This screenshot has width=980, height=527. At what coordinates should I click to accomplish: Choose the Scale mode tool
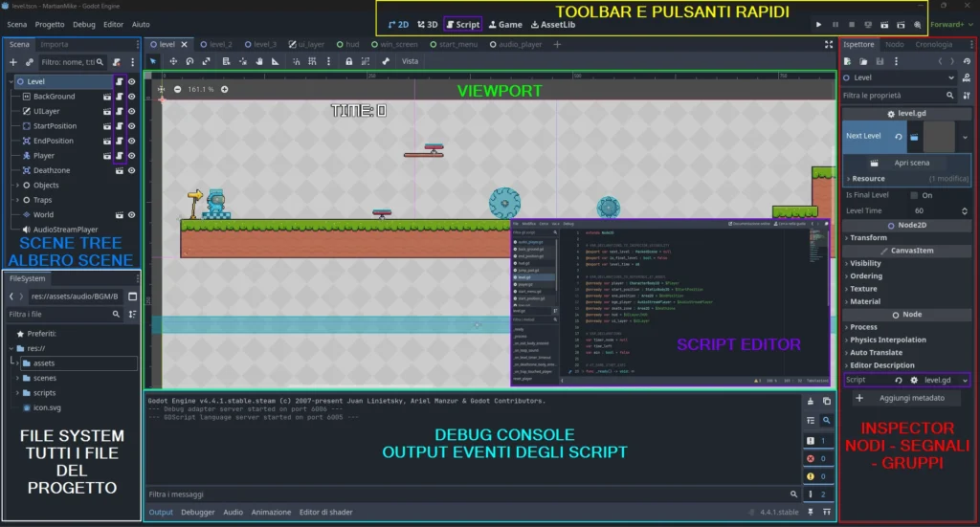207,61
